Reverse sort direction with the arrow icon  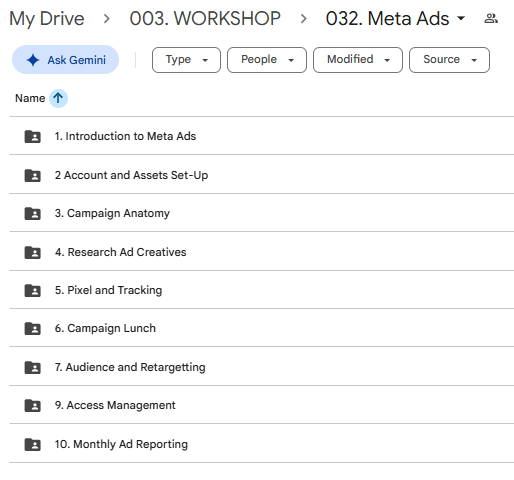(58, 98)
